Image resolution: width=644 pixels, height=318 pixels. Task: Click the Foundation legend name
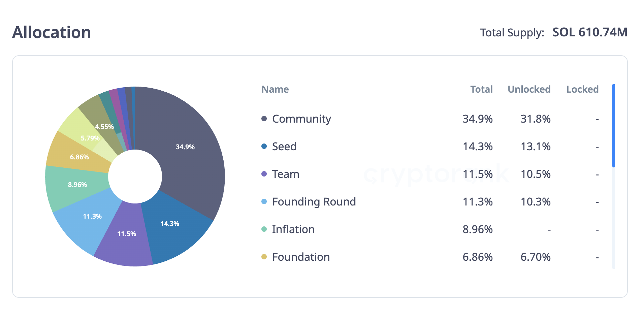301,257
